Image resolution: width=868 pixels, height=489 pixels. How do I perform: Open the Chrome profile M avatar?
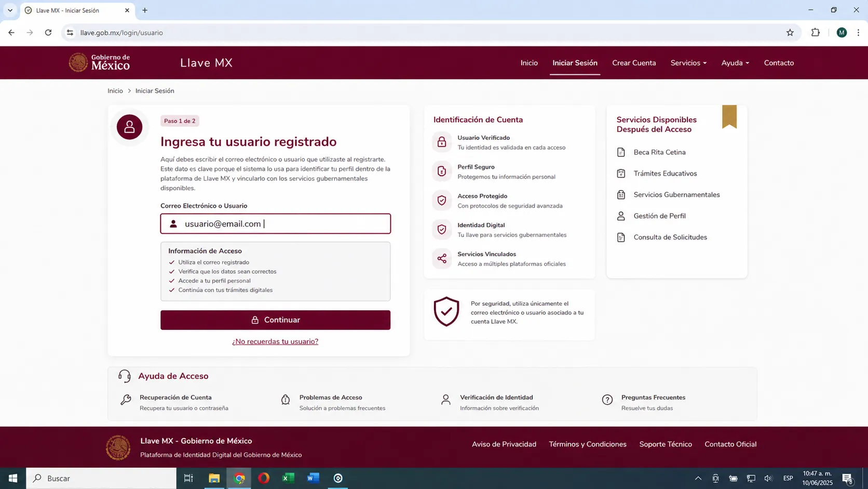tap(842, 33)
